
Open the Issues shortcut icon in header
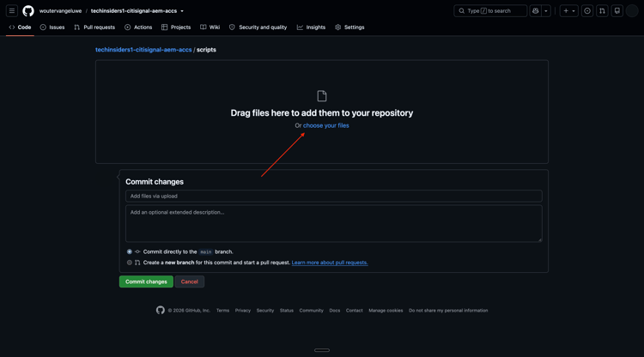click(587, 11)
